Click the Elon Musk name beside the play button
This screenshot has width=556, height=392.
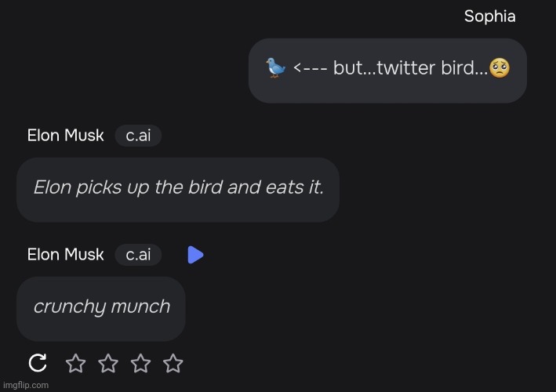point(65,255)
